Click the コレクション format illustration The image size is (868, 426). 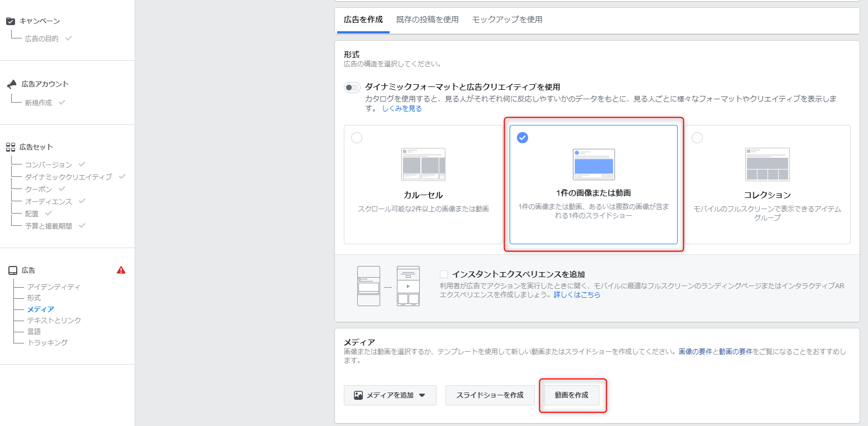[x=767, y=164]
